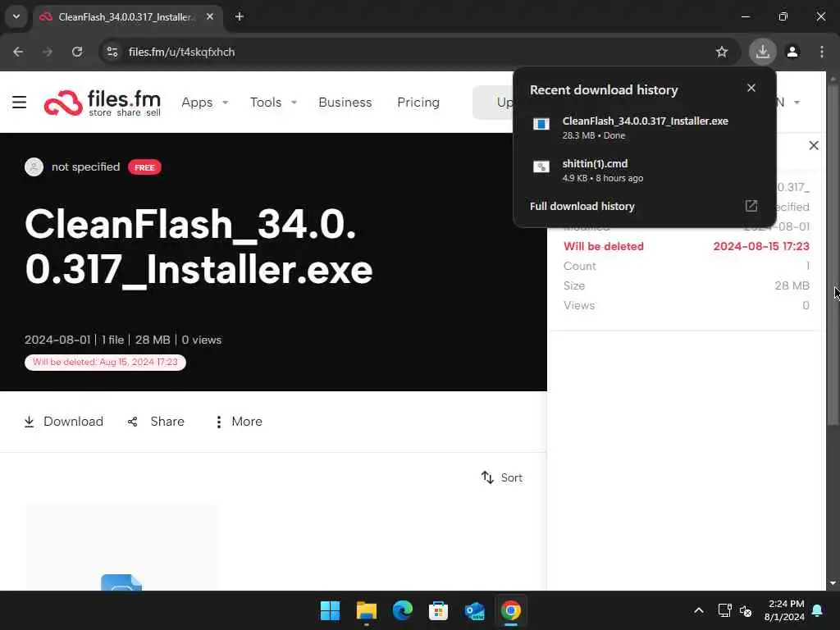Click the address bar URL
This screenshot has width=840, height=630.
click(x=181, y=52)
